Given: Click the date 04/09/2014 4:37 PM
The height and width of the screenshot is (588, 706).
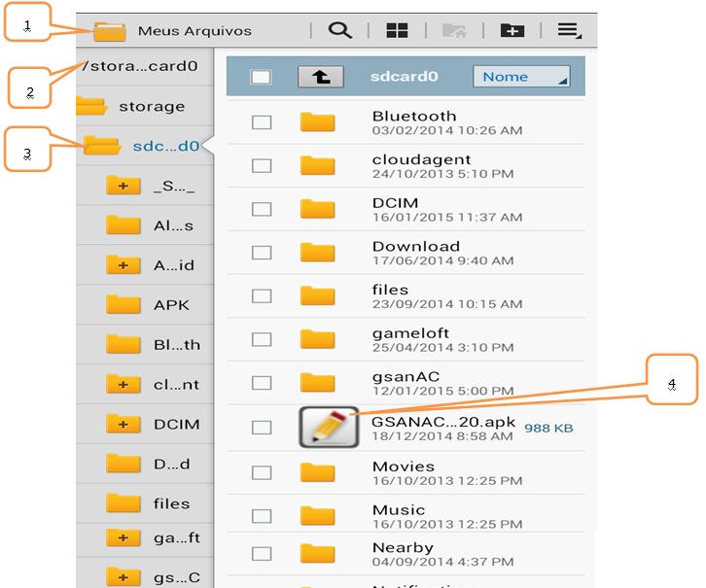Looking at the screenshot, I should coord(442,562).
